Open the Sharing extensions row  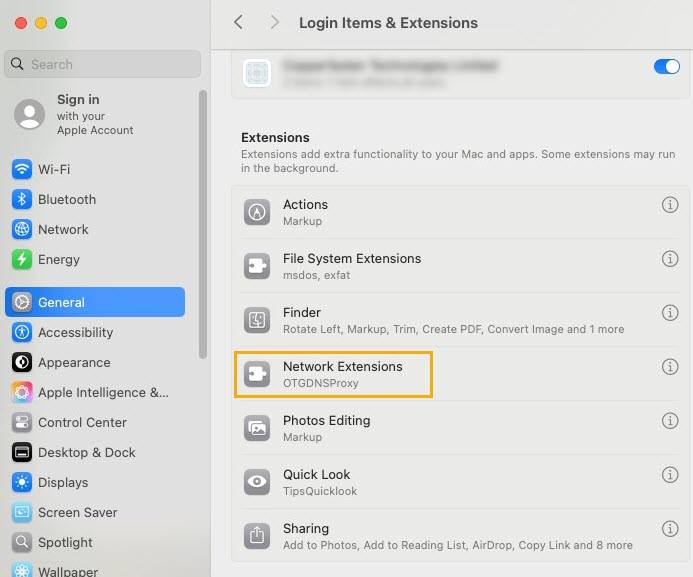[x=450, y=536]
